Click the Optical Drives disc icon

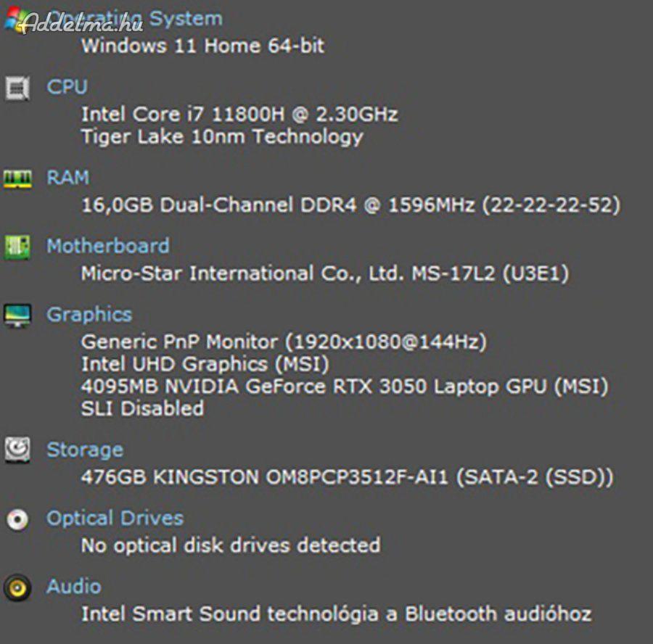[x=17, y=519]
